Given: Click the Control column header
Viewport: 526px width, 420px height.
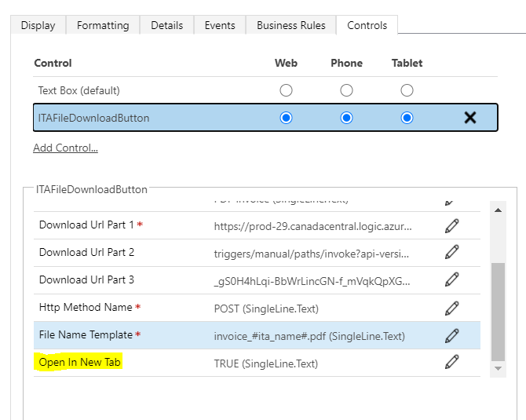Looking at the screenshot, I should [53, 63].
